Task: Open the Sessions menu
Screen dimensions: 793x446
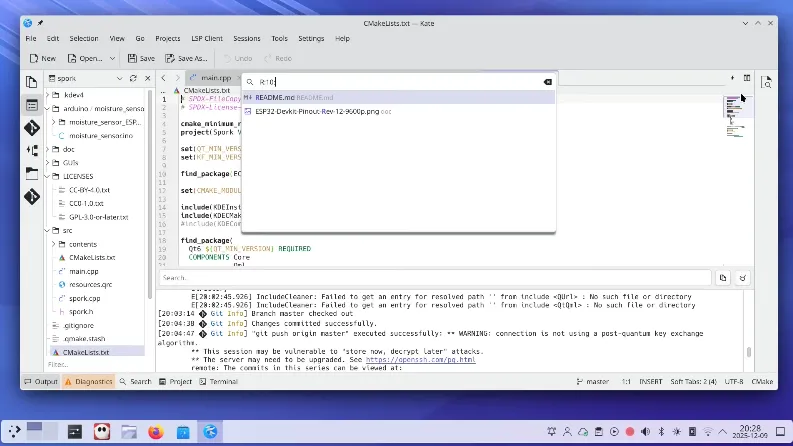Action: (x=246, y=38)
